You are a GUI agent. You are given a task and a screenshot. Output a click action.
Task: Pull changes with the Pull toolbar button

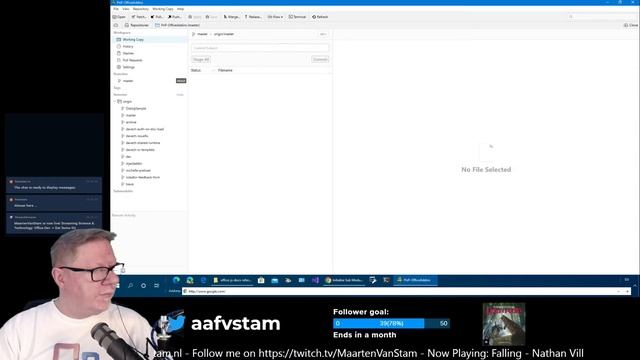pyautogui.click(x=157, y=17)
